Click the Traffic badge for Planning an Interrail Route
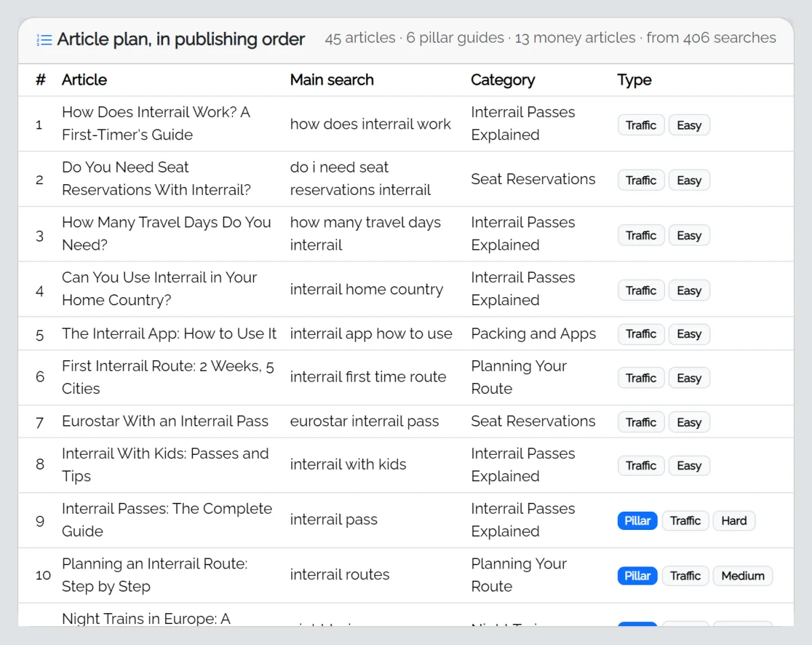 (685, 576)
